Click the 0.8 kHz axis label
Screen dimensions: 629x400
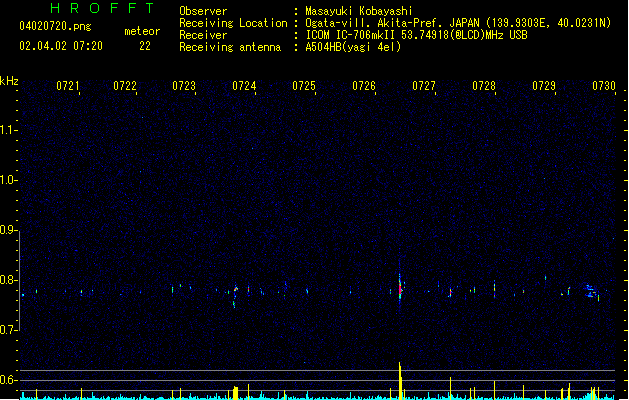tap(8, 280)
